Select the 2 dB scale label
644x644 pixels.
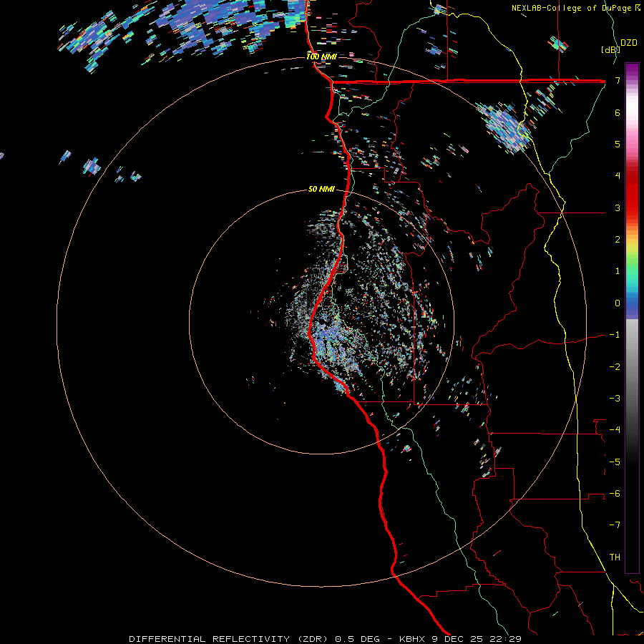pos(618,240)
